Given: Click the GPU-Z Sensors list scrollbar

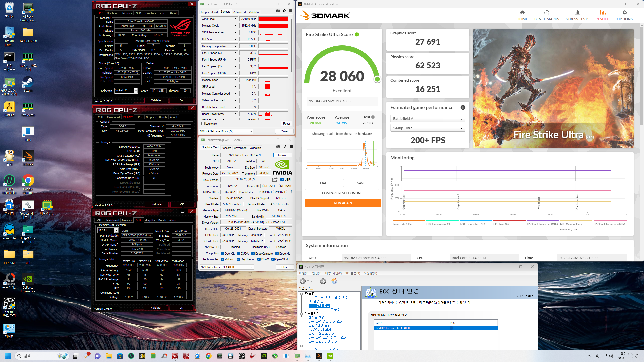Looking at the screenshot, I should [291, 45].
